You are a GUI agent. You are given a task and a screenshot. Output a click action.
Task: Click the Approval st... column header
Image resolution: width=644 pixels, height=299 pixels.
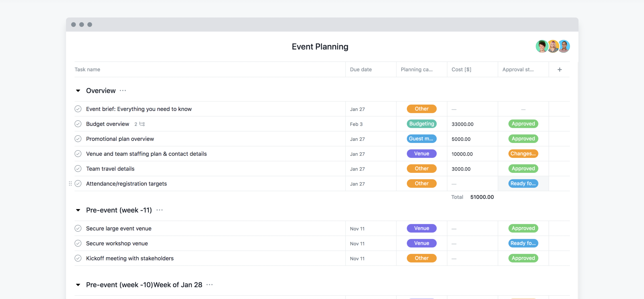click(x=518, y=70)
